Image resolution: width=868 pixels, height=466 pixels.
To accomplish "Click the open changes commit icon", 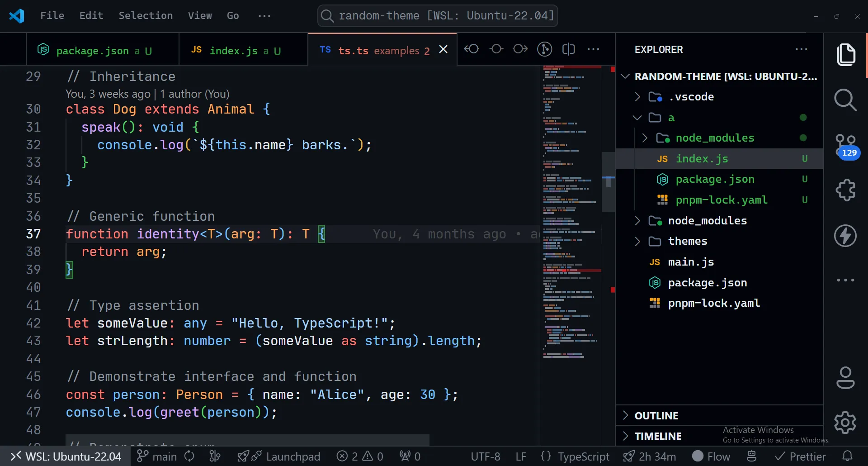I will click(496, 49).
